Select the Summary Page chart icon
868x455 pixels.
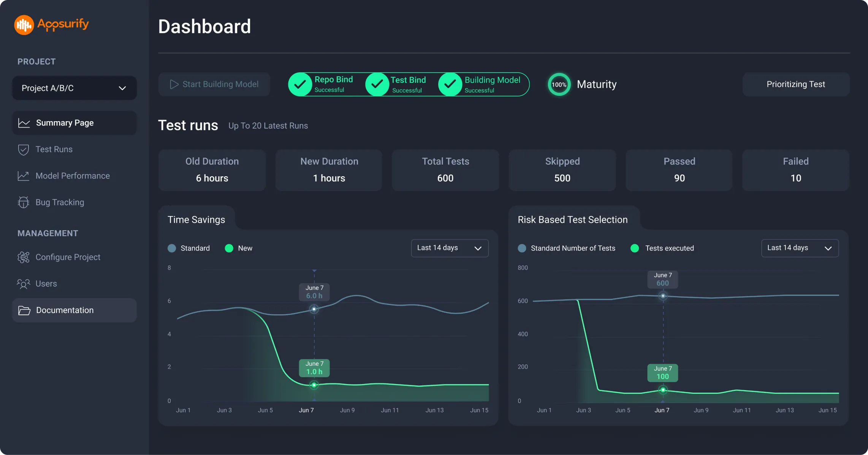[x=24, y=123]
